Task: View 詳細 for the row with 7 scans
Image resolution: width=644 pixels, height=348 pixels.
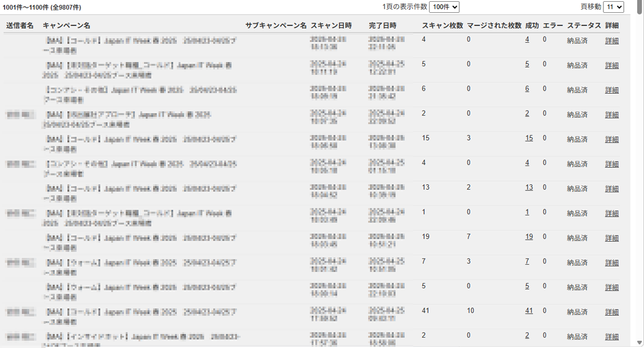Action: 612,262
